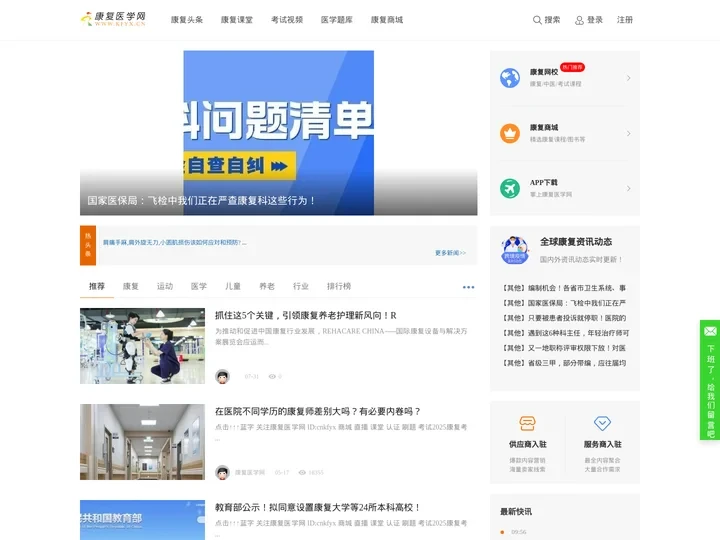Click the 全球康复资讯动态 avatar icon
720x540 pixels.
(x=515, y=250)
